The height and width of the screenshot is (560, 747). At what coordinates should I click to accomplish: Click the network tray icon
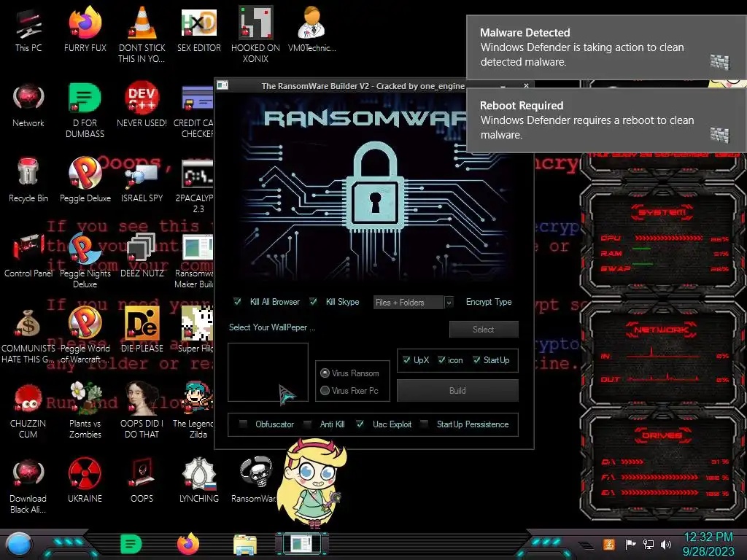coord(648,544)
